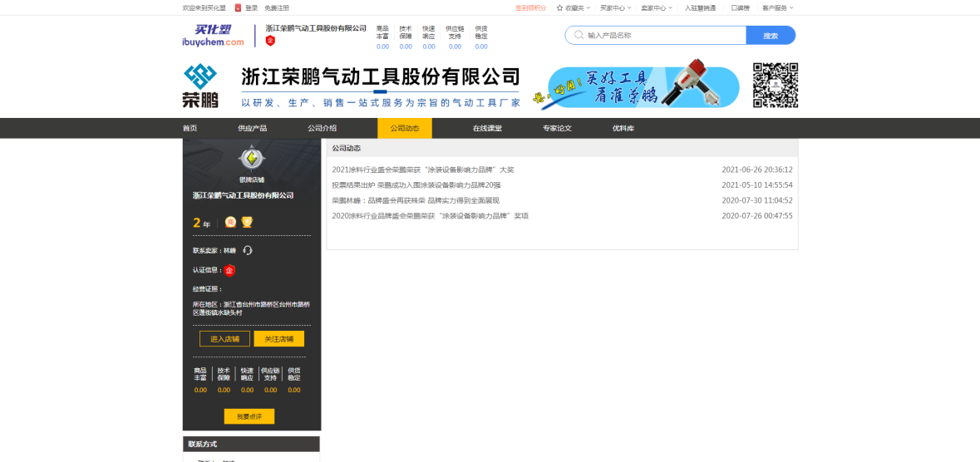Viewport: 980px width, 462px height.
Task: Click the sidebar company name 浙江荣鹏气动工具股份有限公司
Action: (243, 195)
